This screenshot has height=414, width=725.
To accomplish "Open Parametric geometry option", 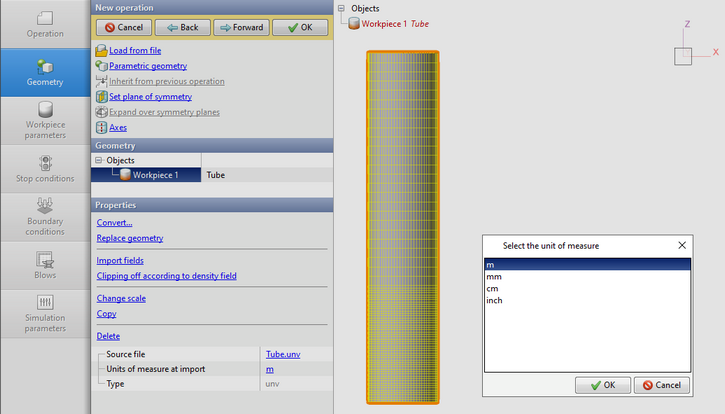I will coord(147,66).
